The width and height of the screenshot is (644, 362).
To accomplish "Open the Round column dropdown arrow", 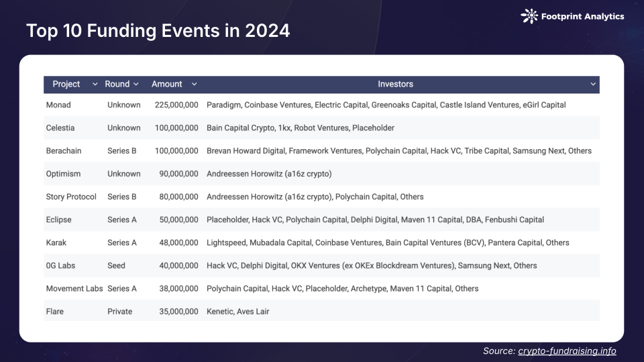I will click(x=136, y=85).
